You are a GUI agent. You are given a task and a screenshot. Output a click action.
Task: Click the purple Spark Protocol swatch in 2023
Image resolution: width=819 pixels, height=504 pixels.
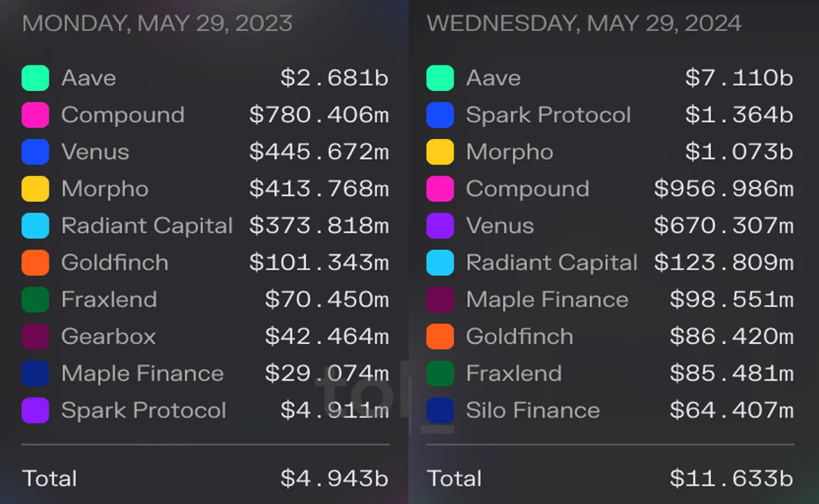pyautogui.click(x=35, y=411)
